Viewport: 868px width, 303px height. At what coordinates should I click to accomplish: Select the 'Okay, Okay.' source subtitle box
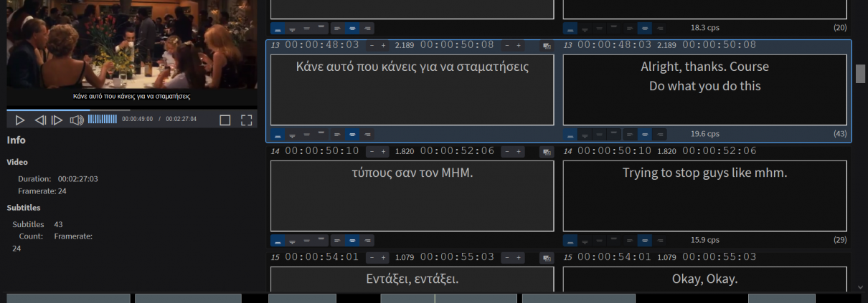[704, 279]
